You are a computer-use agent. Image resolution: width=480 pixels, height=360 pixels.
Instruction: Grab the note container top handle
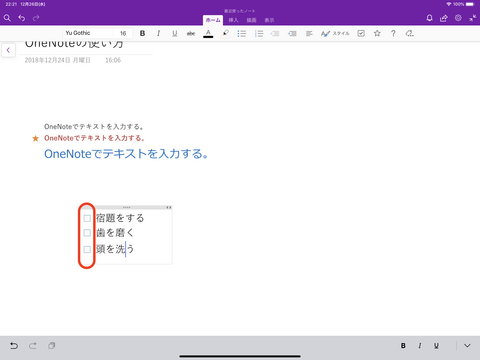coord(127,207)
